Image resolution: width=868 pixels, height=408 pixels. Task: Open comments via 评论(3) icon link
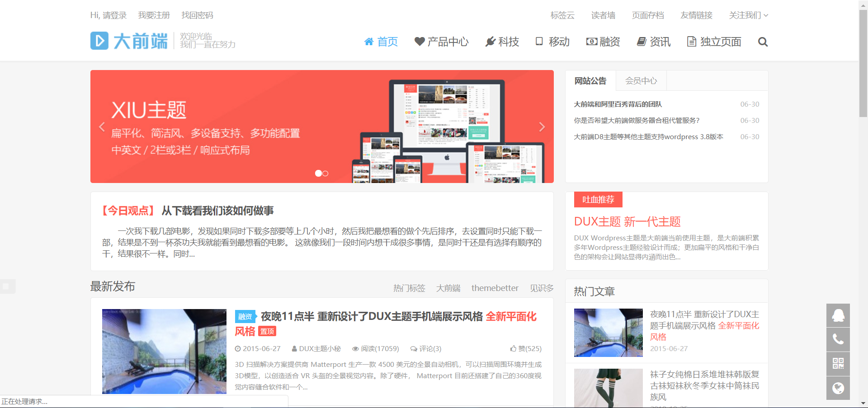pos(425,349)
